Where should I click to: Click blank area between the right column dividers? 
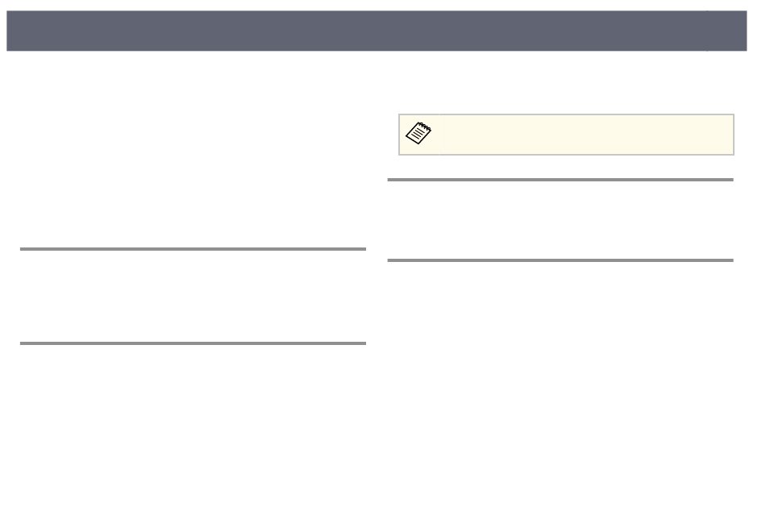point(560,220)
